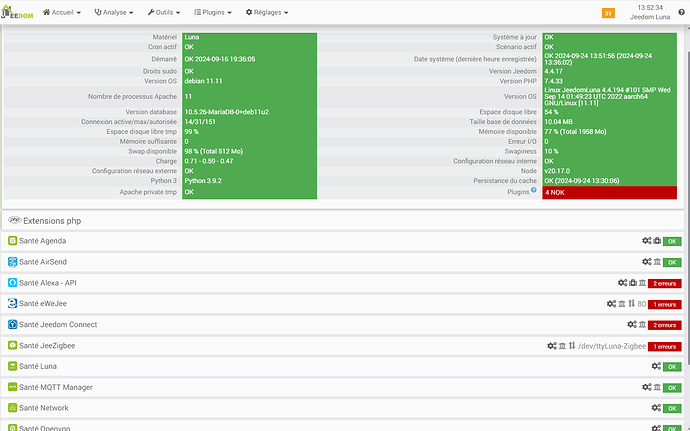Open the Réglages menu

267,12
